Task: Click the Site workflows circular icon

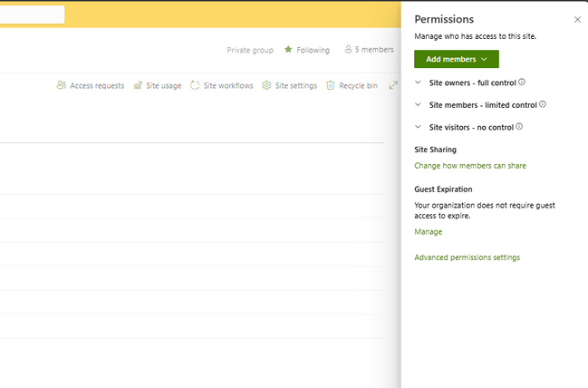Action: (x=195, y=85)
